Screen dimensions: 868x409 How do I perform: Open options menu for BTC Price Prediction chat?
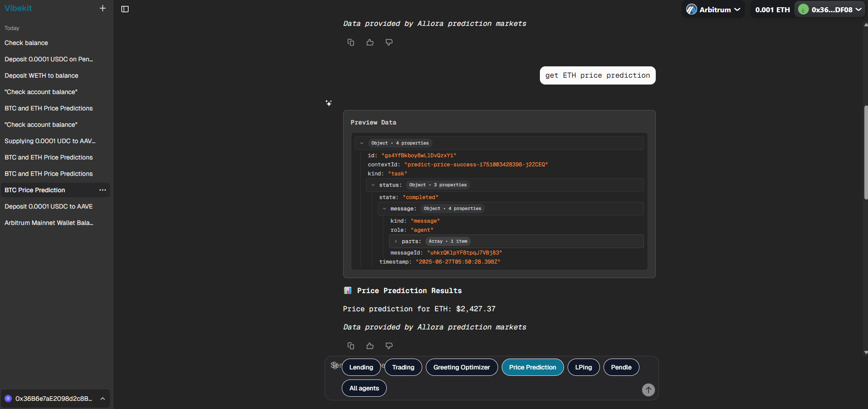[x=103, y=190]
